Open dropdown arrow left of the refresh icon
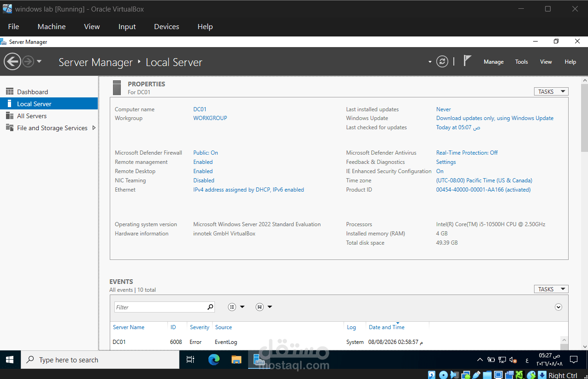The width and height of the screenshot is (588, 379). (430, 62)
